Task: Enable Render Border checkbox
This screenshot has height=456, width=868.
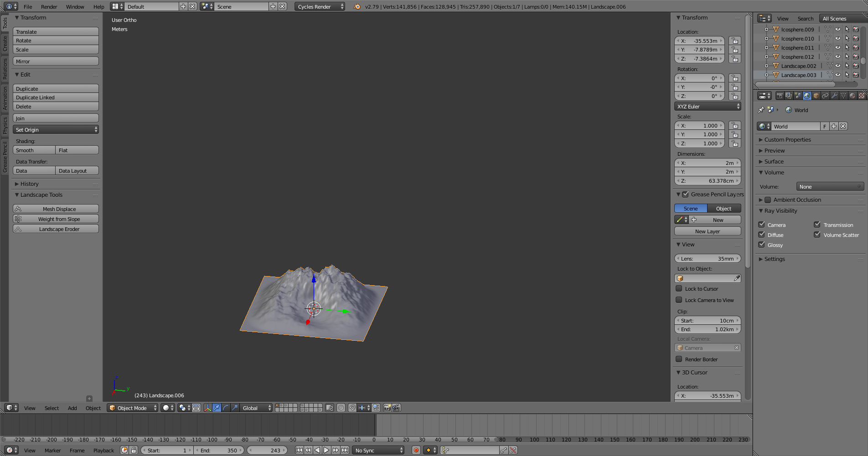Action: tap(679, 359)
